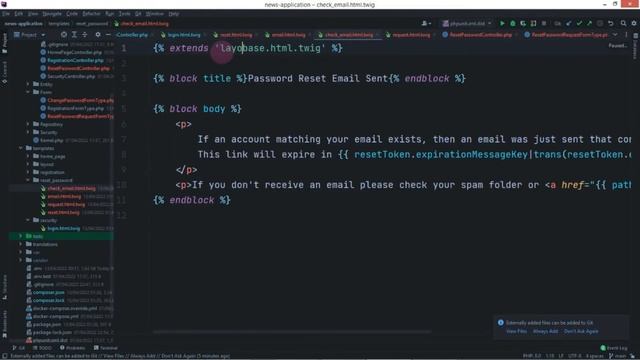Expand the home_page folder
This screenshot has width=640, height=360.
pos(28,156)
